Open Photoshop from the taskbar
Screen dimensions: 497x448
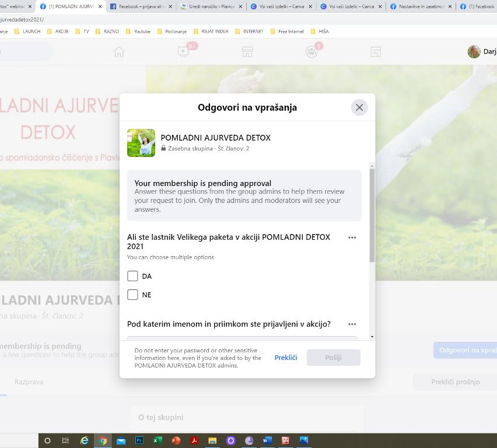coord(139,440)
